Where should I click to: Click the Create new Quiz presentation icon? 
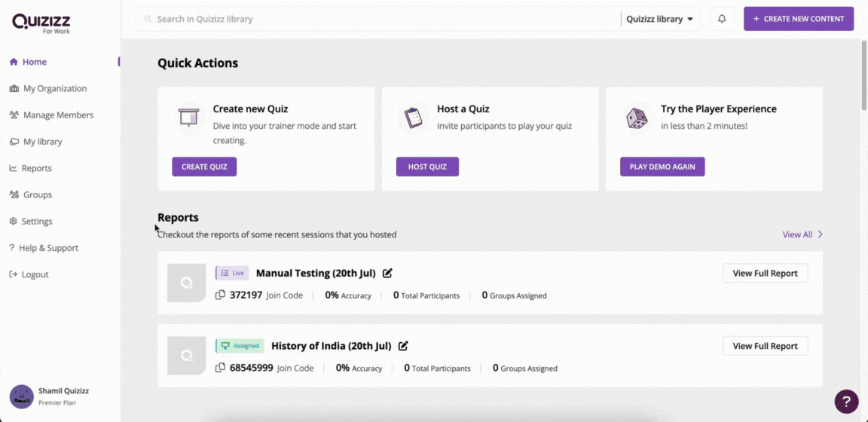point(188,117)
